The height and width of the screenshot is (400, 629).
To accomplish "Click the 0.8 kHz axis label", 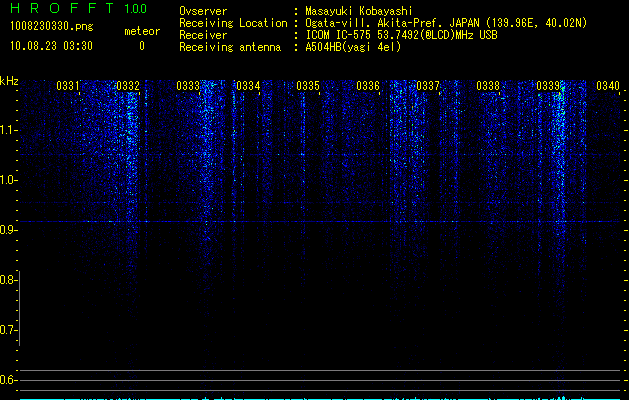I will [x=7, y=280].
